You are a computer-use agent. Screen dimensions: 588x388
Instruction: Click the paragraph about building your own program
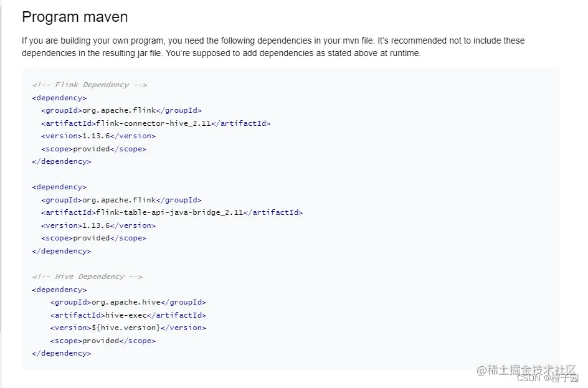pos(273,47)
